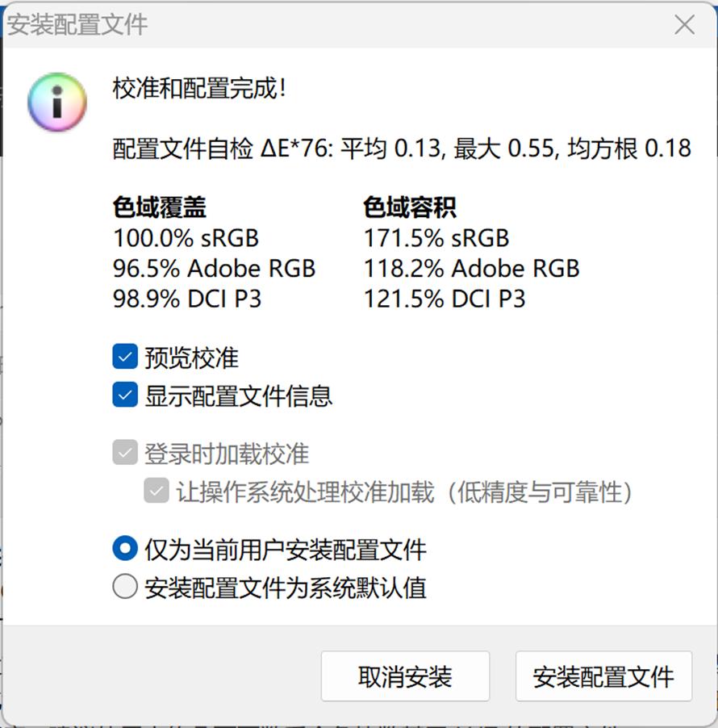The image size is (718, 728).
Task: Select 安装配置文件为系统默认值 option
Action: pyautogui.click(x=125, y=587)
